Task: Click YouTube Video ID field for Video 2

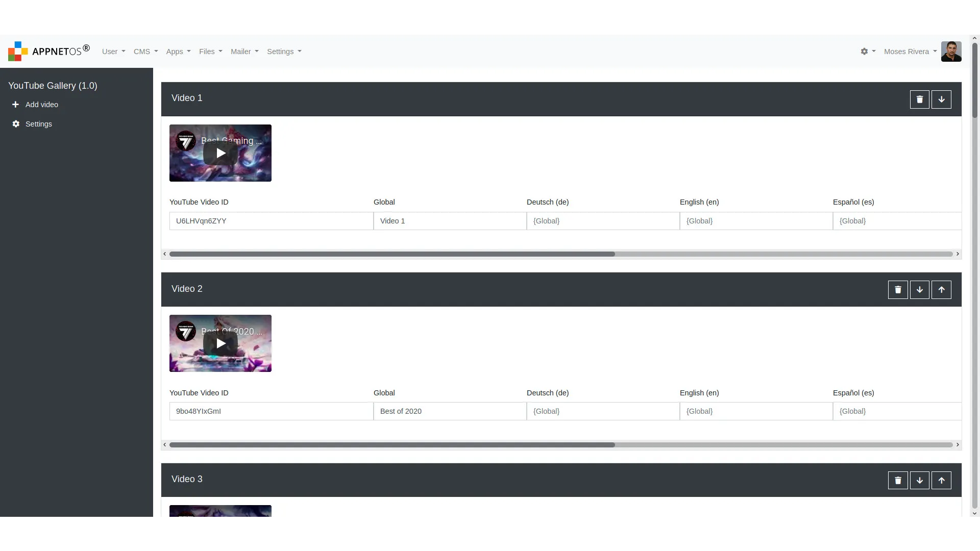Action: 271,411
